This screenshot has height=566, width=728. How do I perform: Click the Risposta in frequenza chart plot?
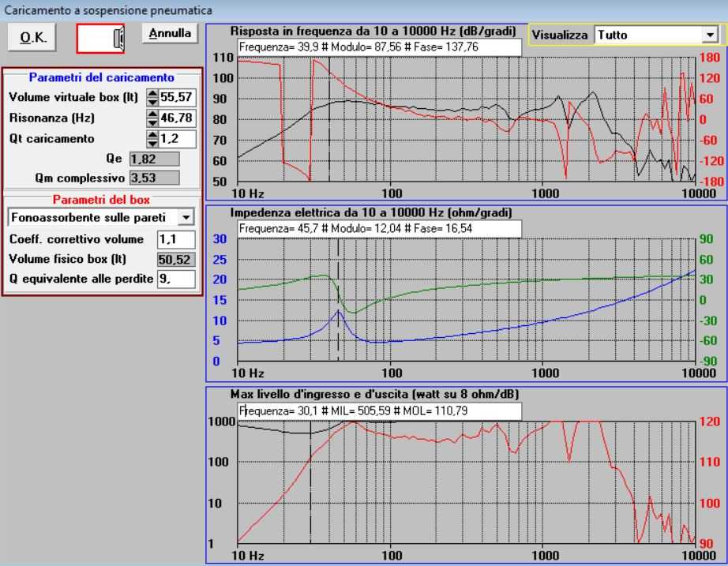(466, 119)
